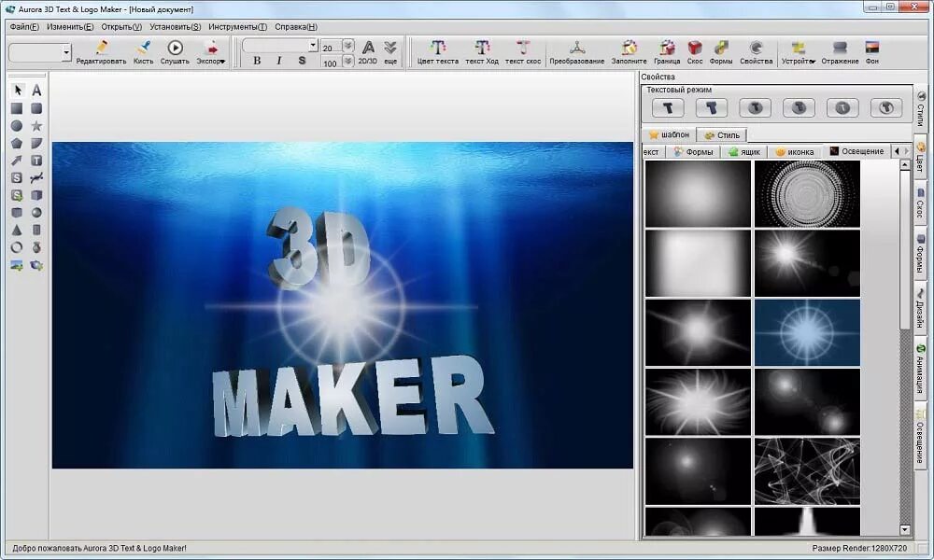Switch to the иконка template tab
The width and height of the screenshot is (934, 560).
coord(795,152)
